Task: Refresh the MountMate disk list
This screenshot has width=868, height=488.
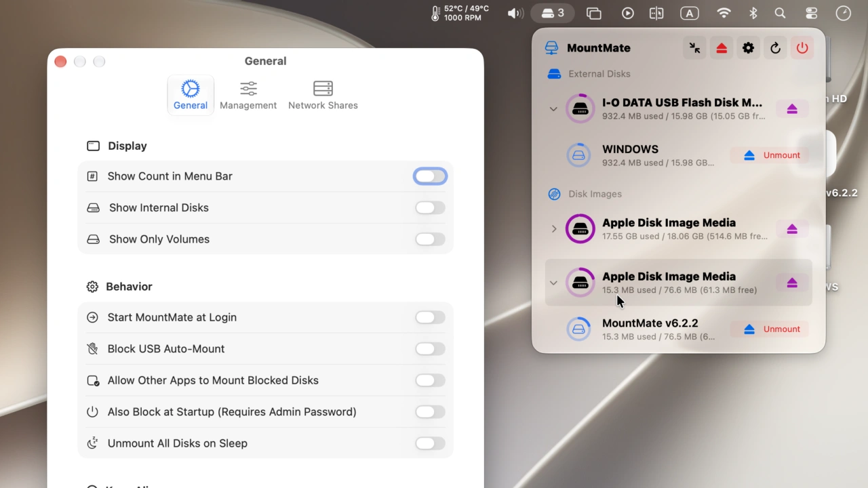Action: 775,48
